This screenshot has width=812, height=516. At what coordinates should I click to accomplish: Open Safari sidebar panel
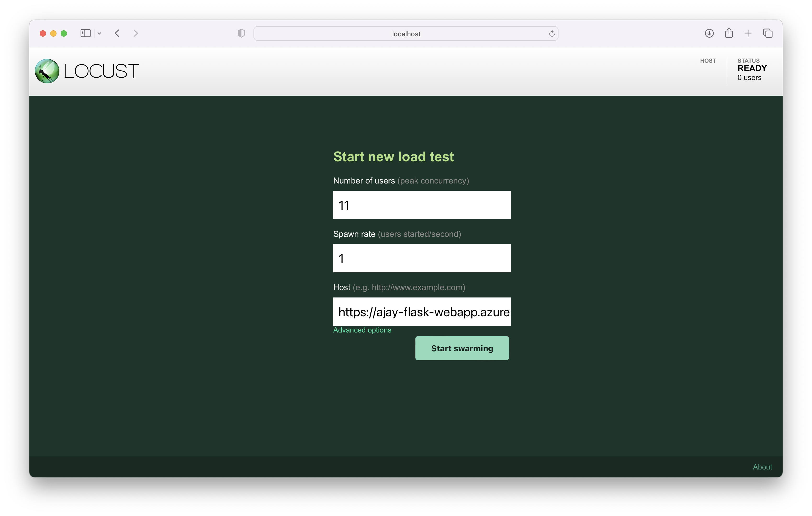[x=85, y=33]
